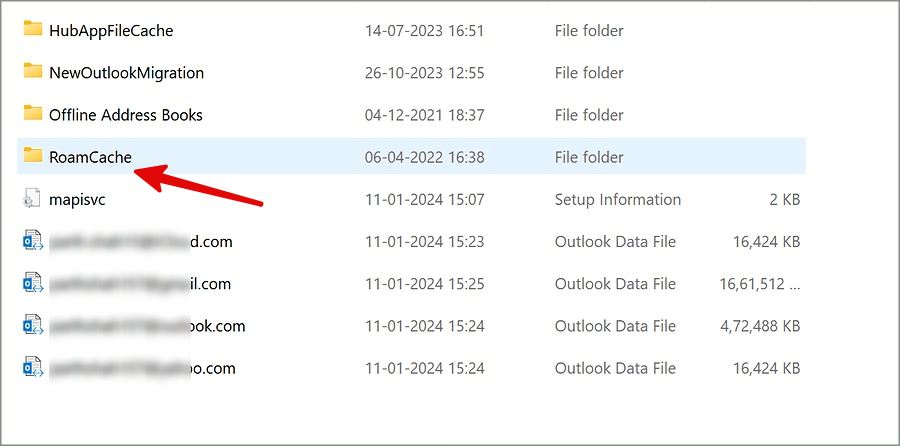This screenshot has width=900, height=446.
Task: Click the 2 KB size cell
Action: point(785,200)
